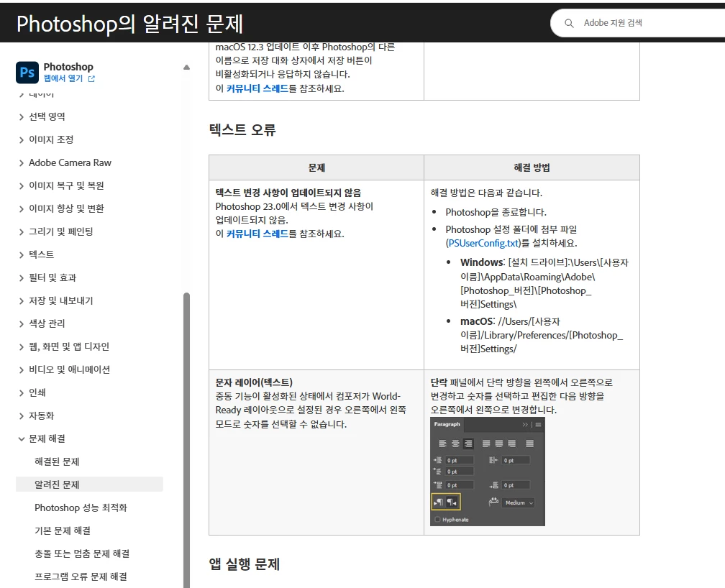The height and width of the screenshot is (588, 725).
Task: Click the Paragraph panel screenshot image
Action: tap(488, 472)
